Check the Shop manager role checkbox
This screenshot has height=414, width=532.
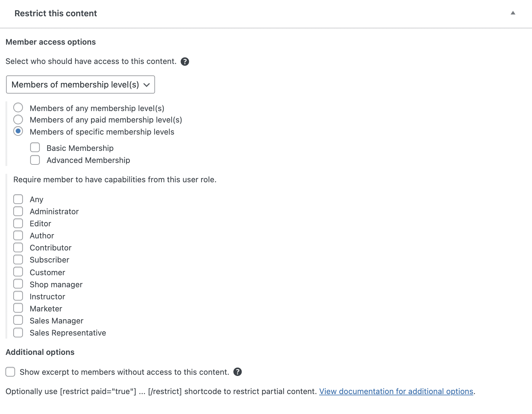coord(18,284)
